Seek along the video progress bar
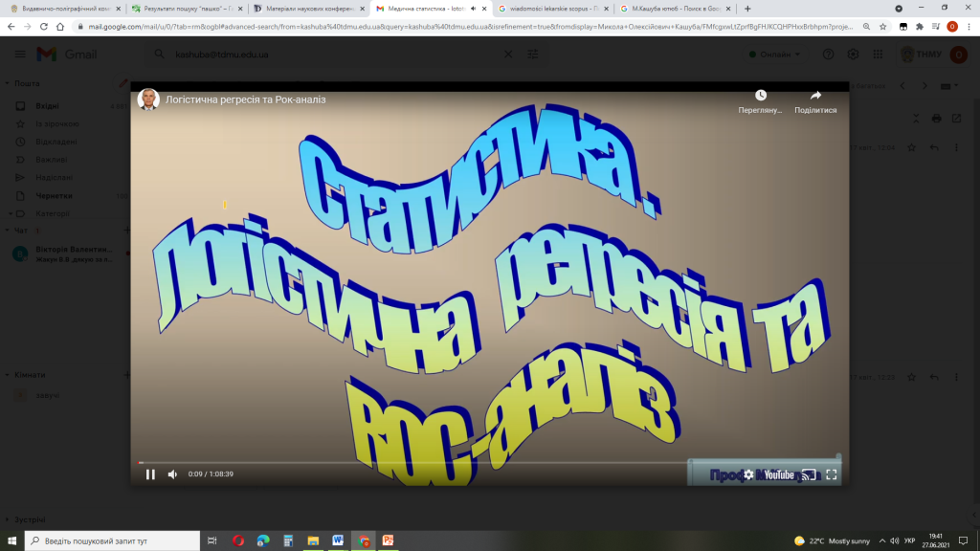980x551 pixels. point(479,462)
